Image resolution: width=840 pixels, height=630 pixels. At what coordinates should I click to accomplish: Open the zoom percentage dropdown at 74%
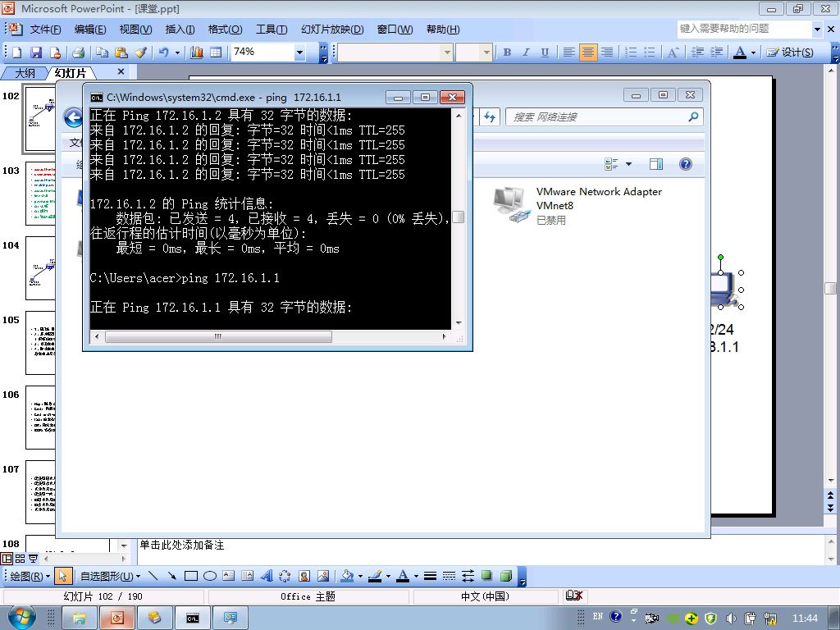point(300,52)
